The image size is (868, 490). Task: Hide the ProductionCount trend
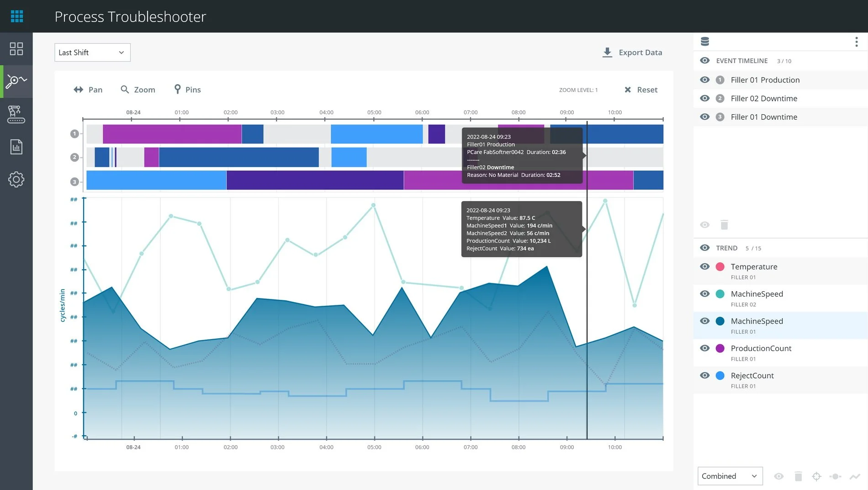tap(705, 348)
